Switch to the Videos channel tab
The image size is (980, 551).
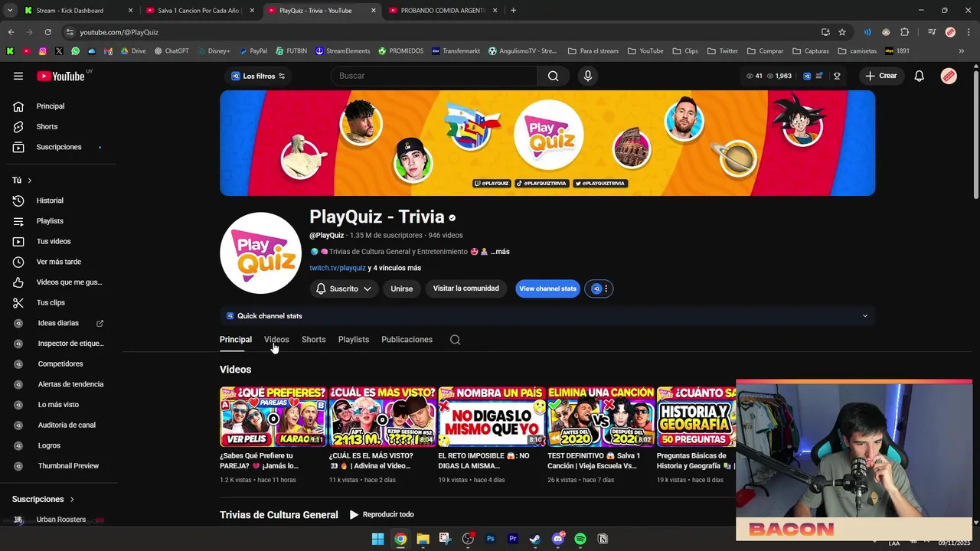click(276, 340)
